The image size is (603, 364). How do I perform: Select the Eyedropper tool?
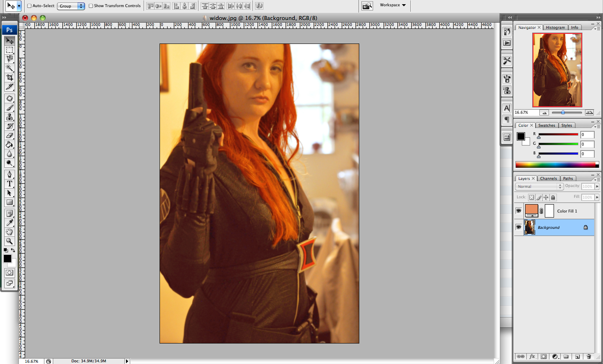click(10, 223)
